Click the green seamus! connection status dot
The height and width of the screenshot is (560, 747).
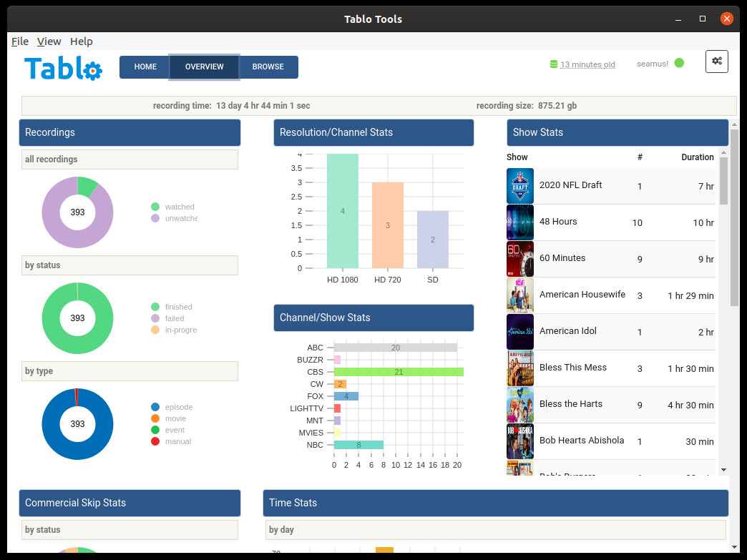coord(679,63)
